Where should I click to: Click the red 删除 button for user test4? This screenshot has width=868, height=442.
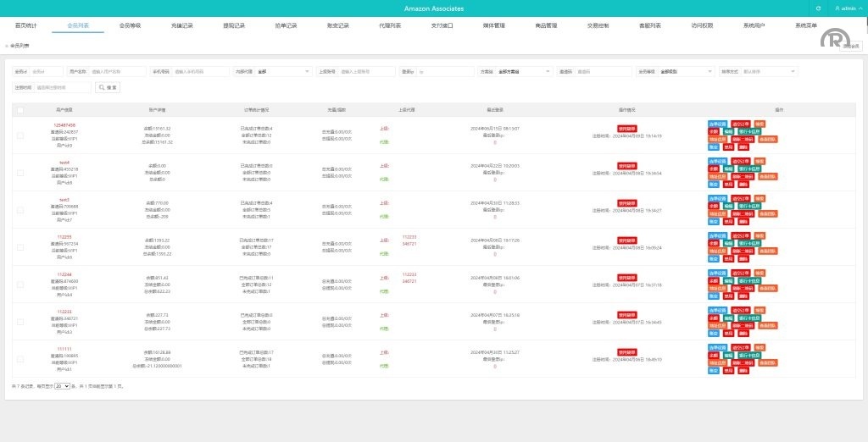pos(743,184)
